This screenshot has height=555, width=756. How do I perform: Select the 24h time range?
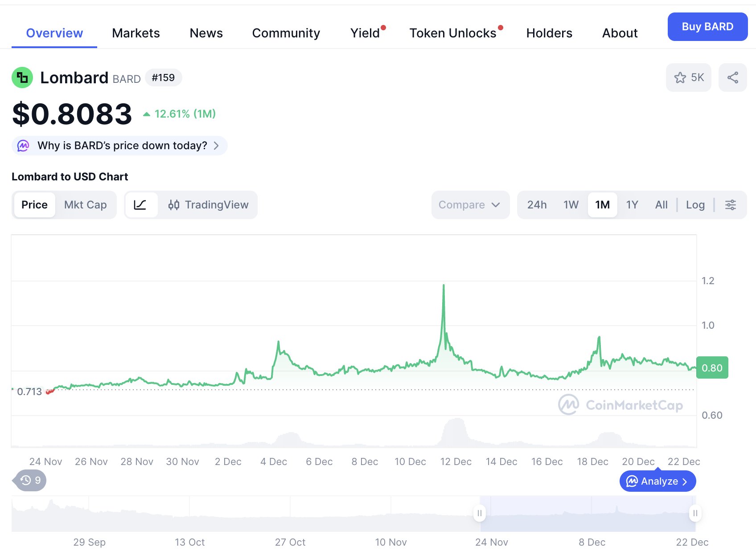click(x=537, y=205)
